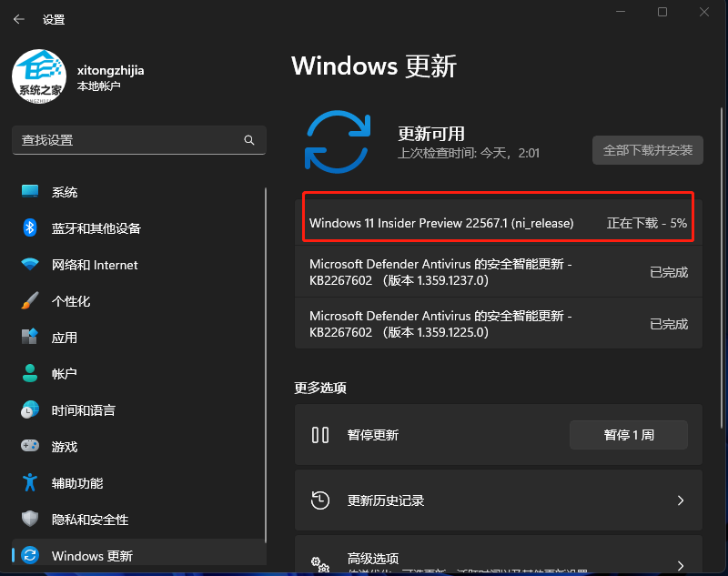Open the 暂停1周 duration selector
The width and height of the screenshot is (728, 576).
point(628,434)
